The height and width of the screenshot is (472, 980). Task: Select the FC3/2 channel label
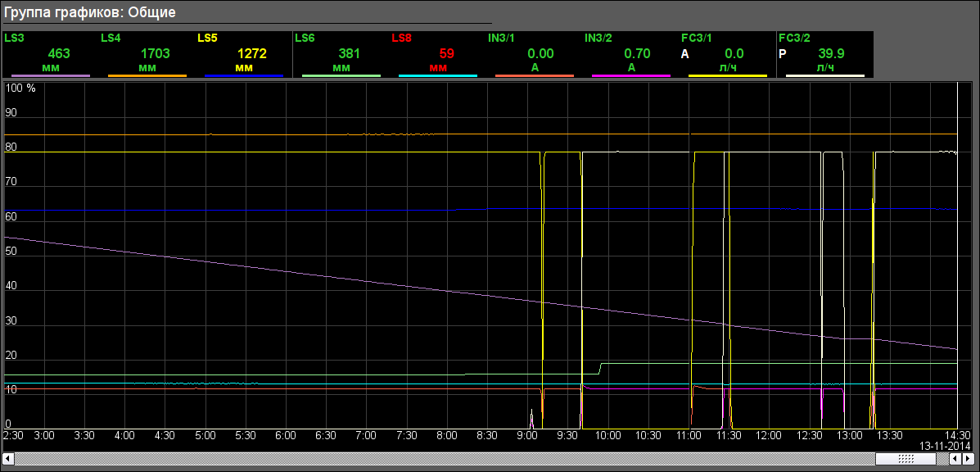[794, 39]
